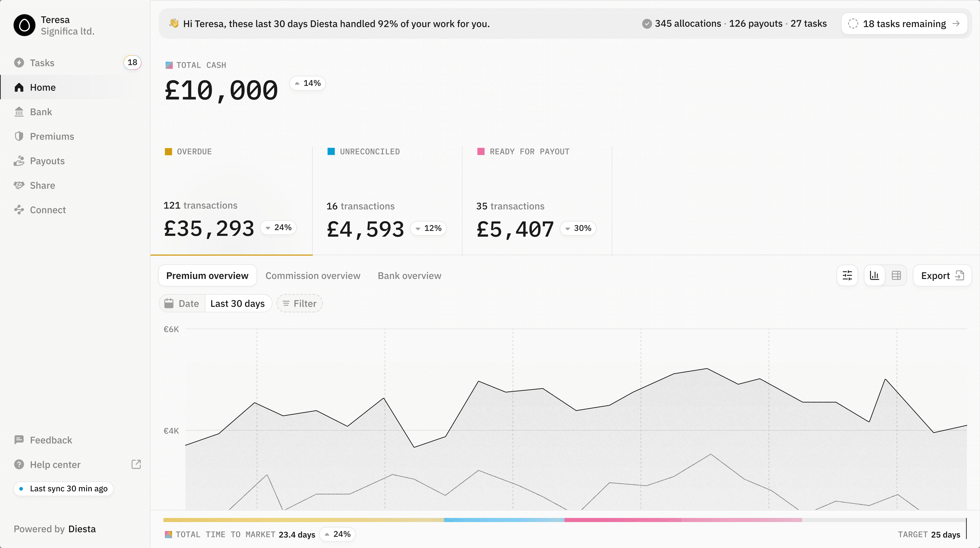Open Tasks in the sidebar
This screenshot has width=980, height=548.
pyautogui.click(x=75, y=63)
